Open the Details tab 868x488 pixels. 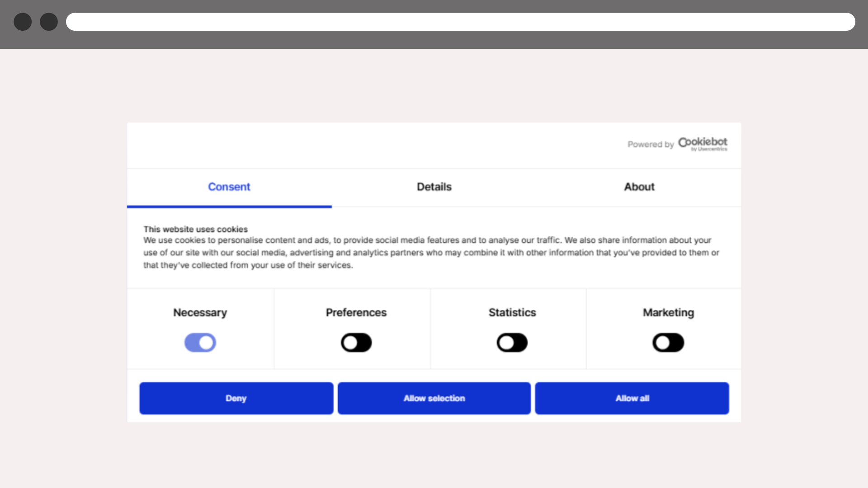pyautogui.click(x=434, y=187)
